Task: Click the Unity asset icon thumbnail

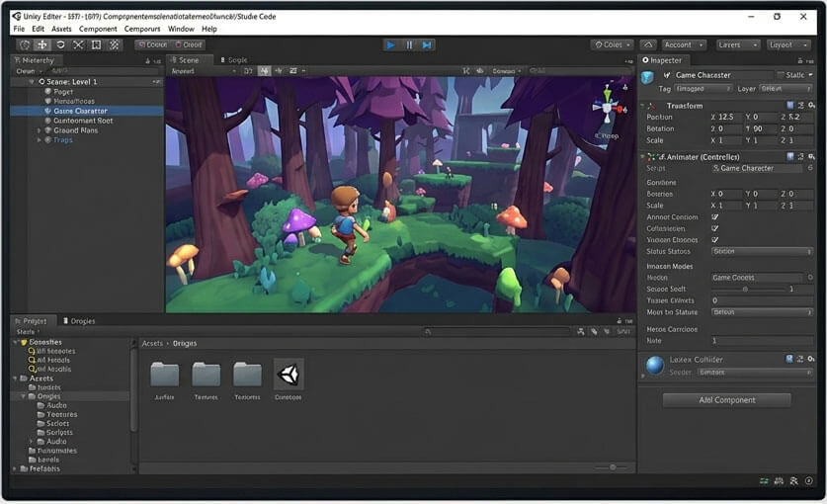Action: point(288,375)
